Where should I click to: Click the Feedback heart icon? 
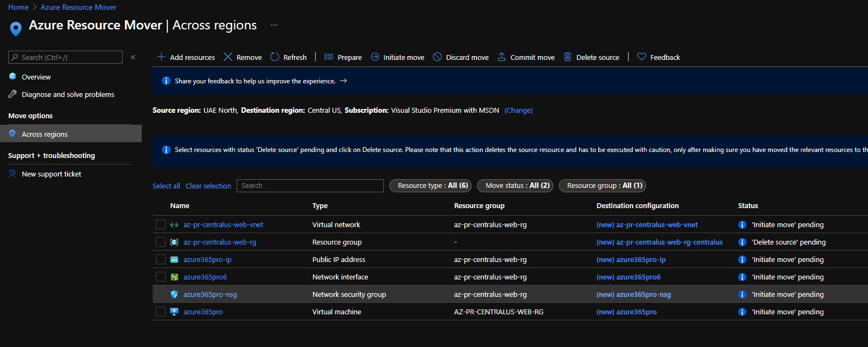point(642,57)
